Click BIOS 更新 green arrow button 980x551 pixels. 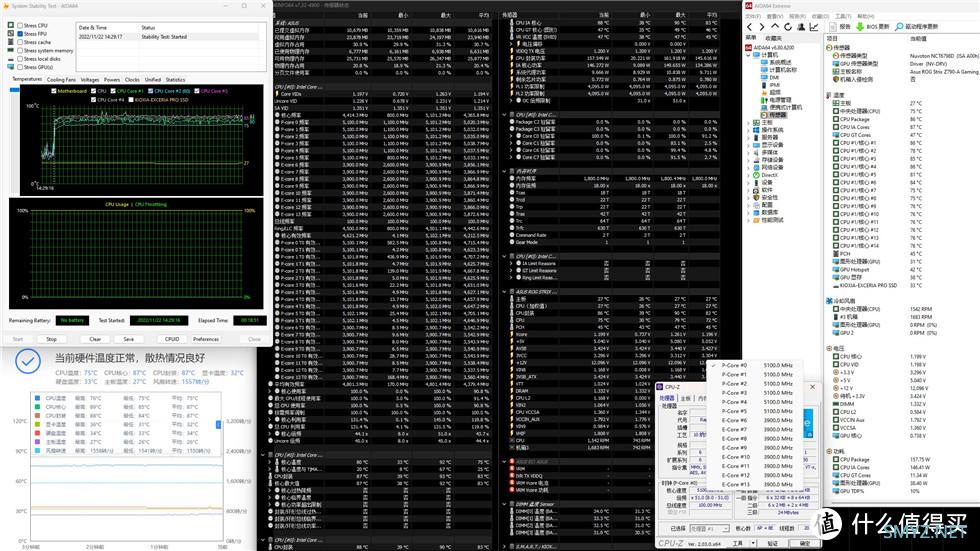pyautogui.click(x=872, y=27)
